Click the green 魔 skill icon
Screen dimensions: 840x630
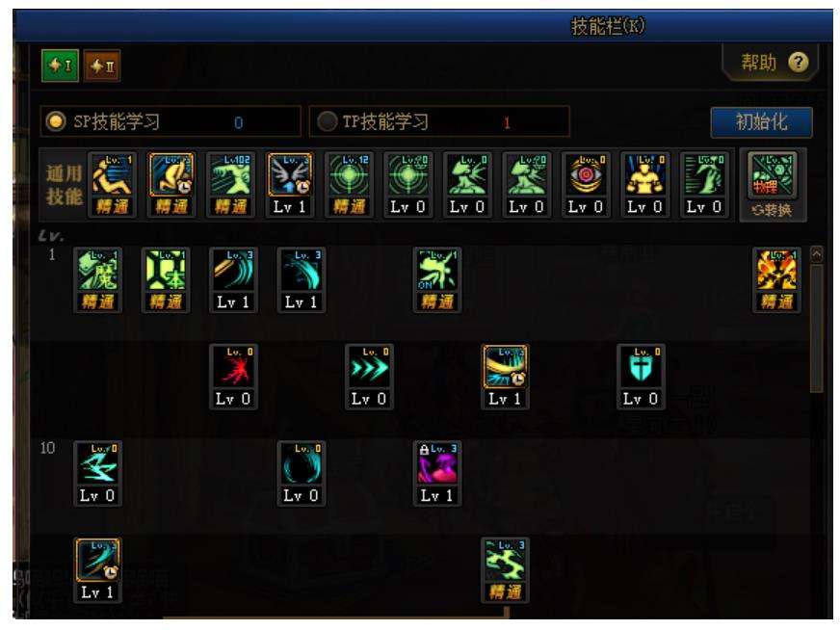pyautogui.click(x=97, y=270)
